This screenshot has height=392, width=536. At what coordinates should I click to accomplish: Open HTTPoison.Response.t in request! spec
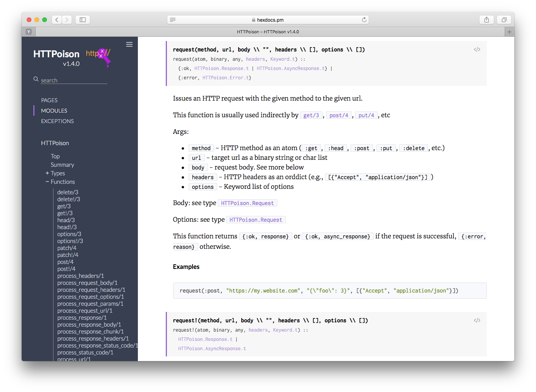pyautogui.click(x=205, y=339)
